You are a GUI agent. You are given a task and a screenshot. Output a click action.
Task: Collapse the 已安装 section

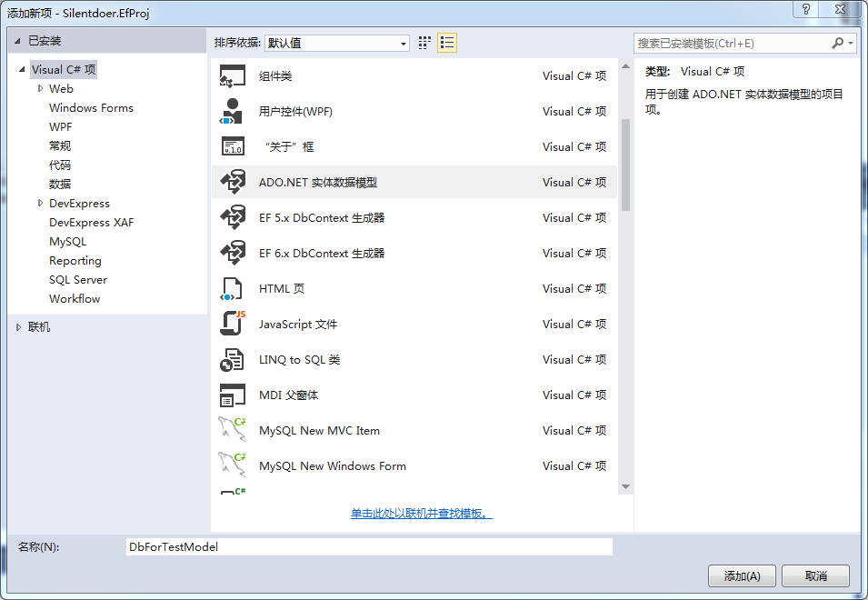[17, 41]
